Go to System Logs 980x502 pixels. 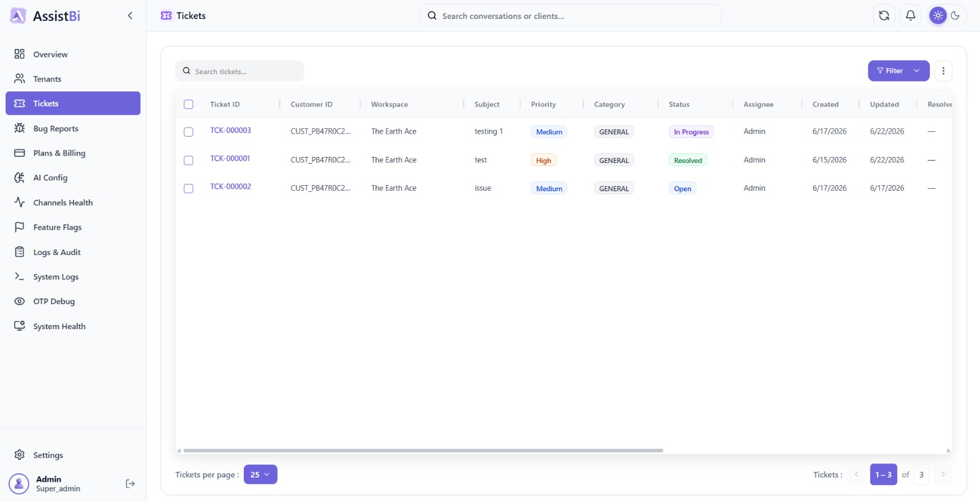(x=73, y=276)
